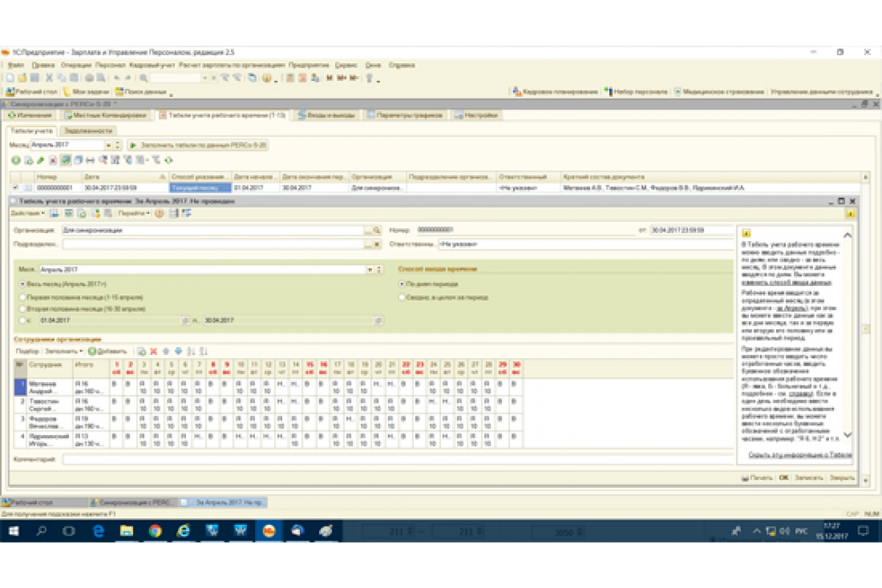
Task: Select the Федоров Вячеслав employee row
Action: tap(269, 423)
